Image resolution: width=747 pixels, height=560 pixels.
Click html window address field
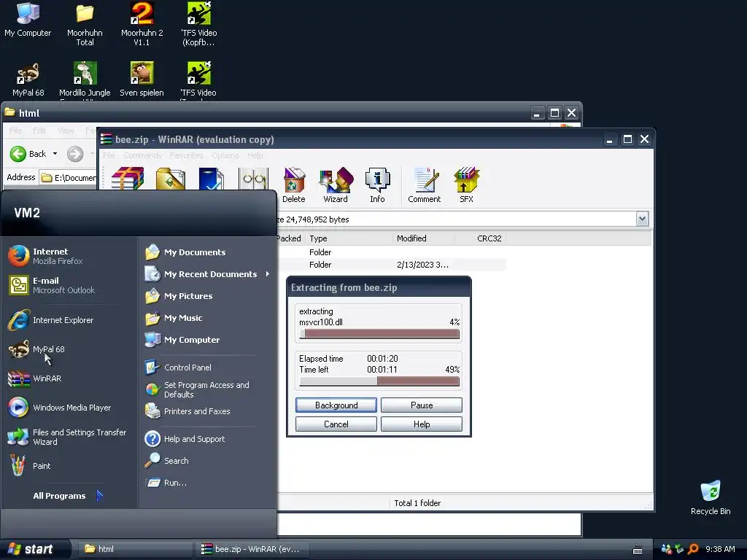click(x=68, y=178)
